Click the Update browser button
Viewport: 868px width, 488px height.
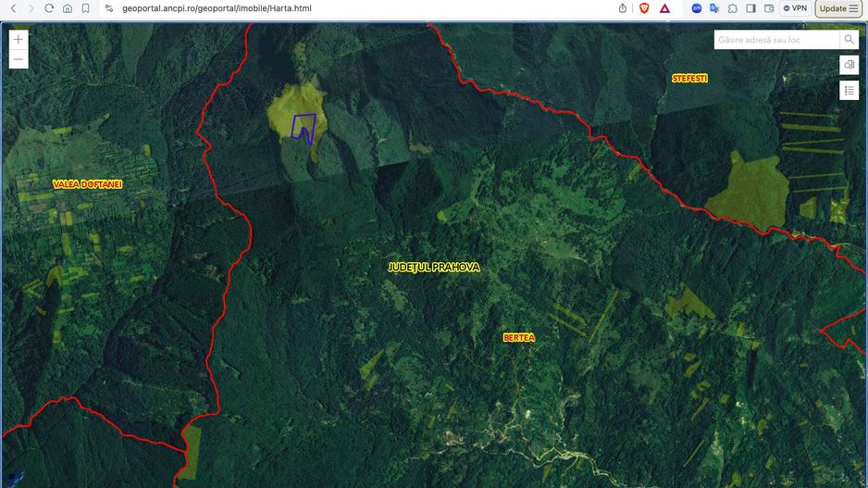pos(838,8)
